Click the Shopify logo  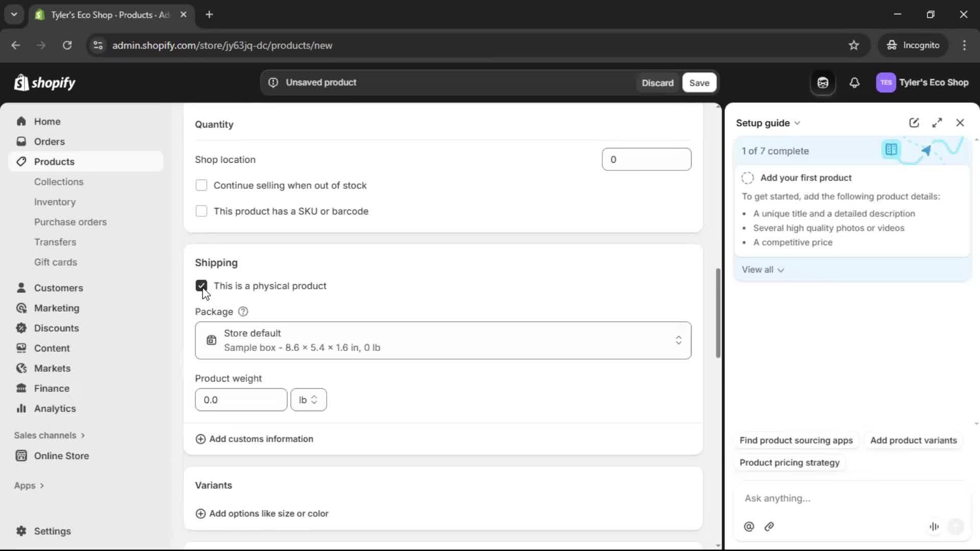(x=45, y=83)
